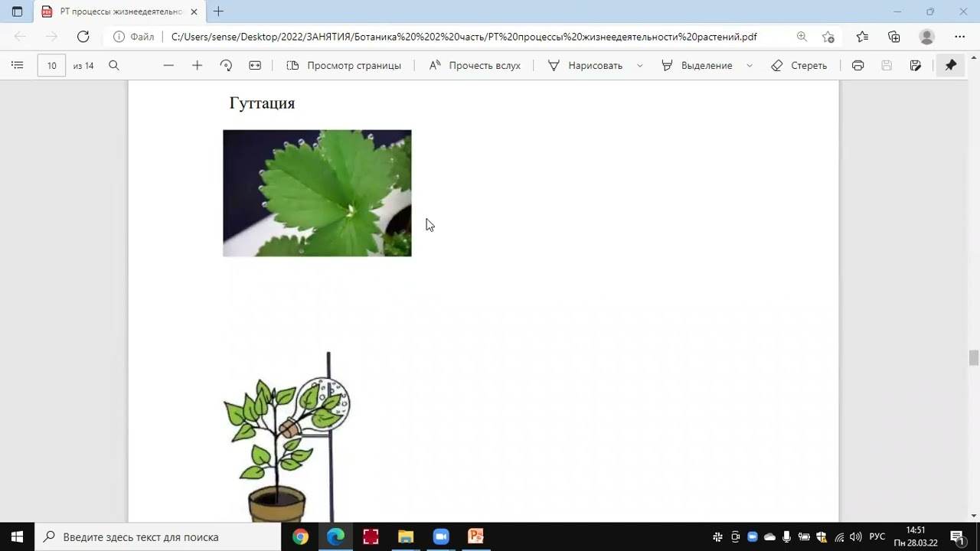This screenshot has width=980, height=551.
Task: Click the Save As icon in PDF toolbar
Action: (x=916, y=66)
